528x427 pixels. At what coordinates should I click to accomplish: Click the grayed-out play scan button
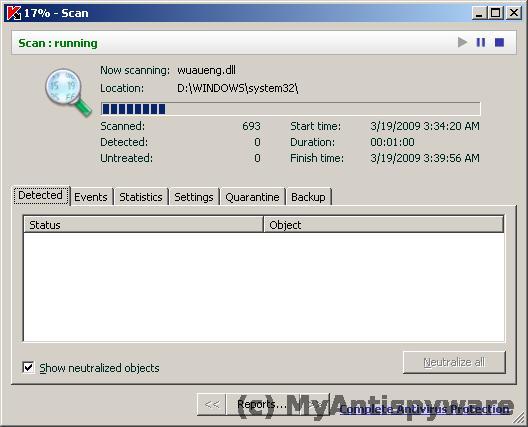click(x=462, y=42)
